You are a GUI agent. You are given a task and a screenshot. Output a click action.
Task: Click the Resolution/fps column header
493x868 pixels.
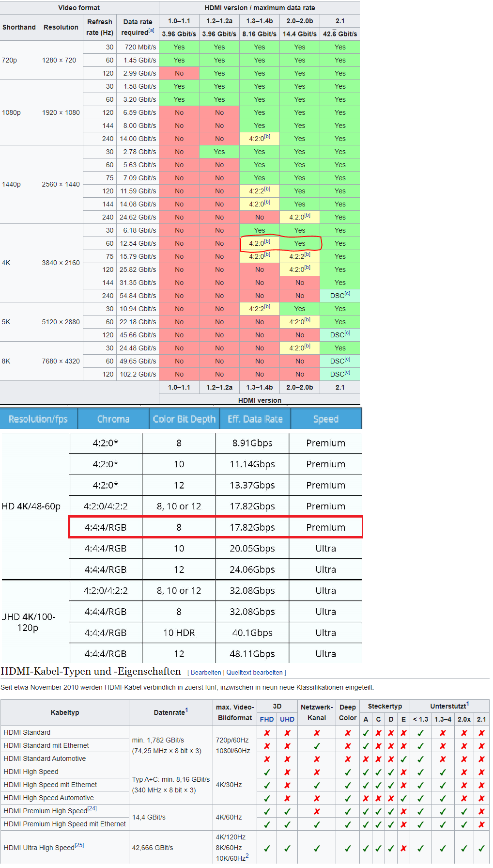(x=38, y=419)
